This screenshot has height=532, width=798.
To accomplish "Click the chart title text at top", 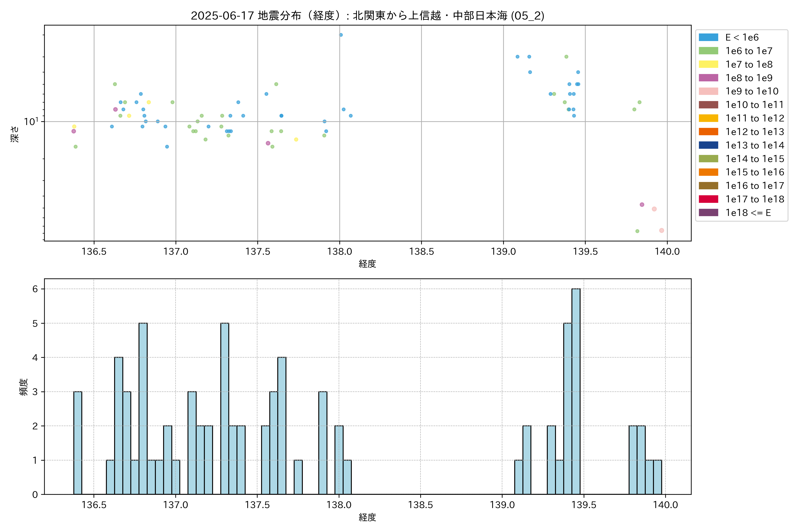I will coord(368,16).
